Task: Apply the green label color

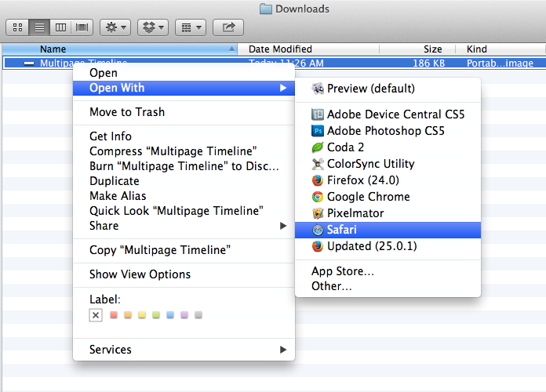Action: (156, 315)
